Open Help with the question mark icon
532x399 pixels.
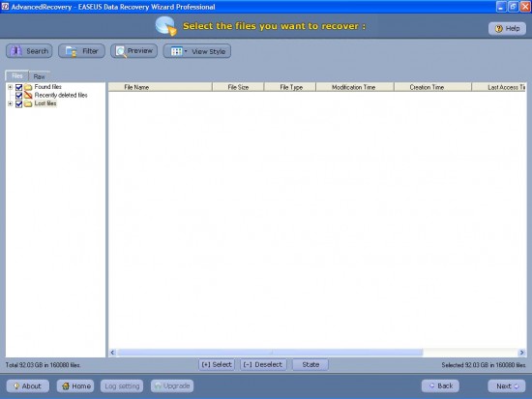pyautogui.click(x=499, y=28)
